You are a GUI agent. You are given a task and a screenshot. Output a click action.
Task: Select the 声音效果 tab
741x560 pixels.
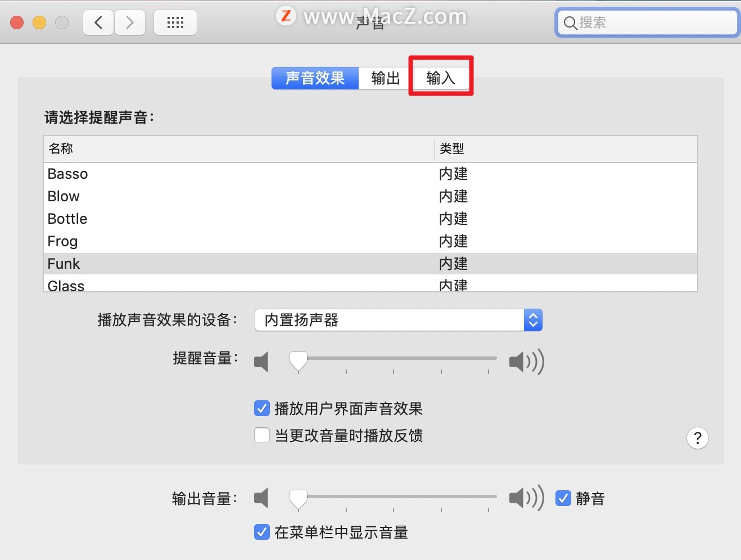coord(315,78)
